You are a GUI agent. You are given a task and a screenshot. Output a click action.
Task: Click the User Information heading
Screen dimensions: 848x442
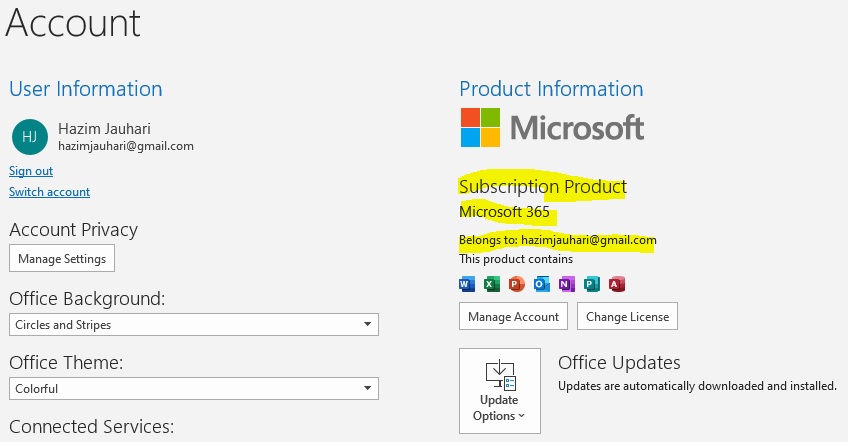point(86,89)
